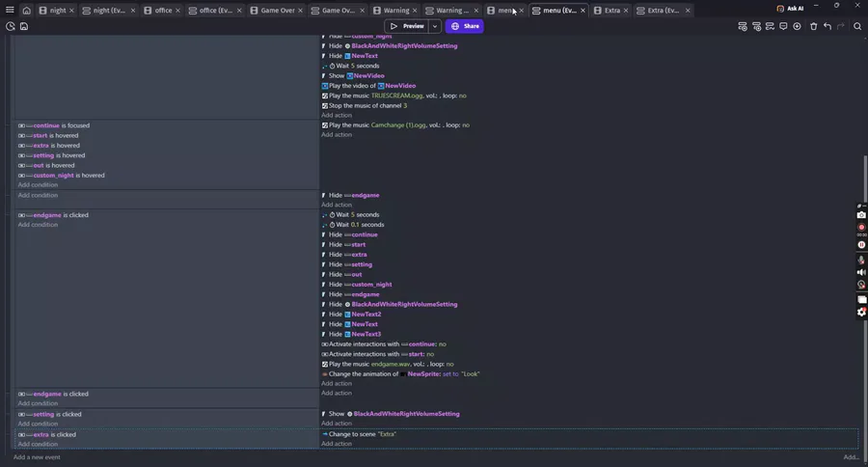Viewport: 868px width, 467px height.
Task: Click the add comment event icon
Action: (783, 26)
